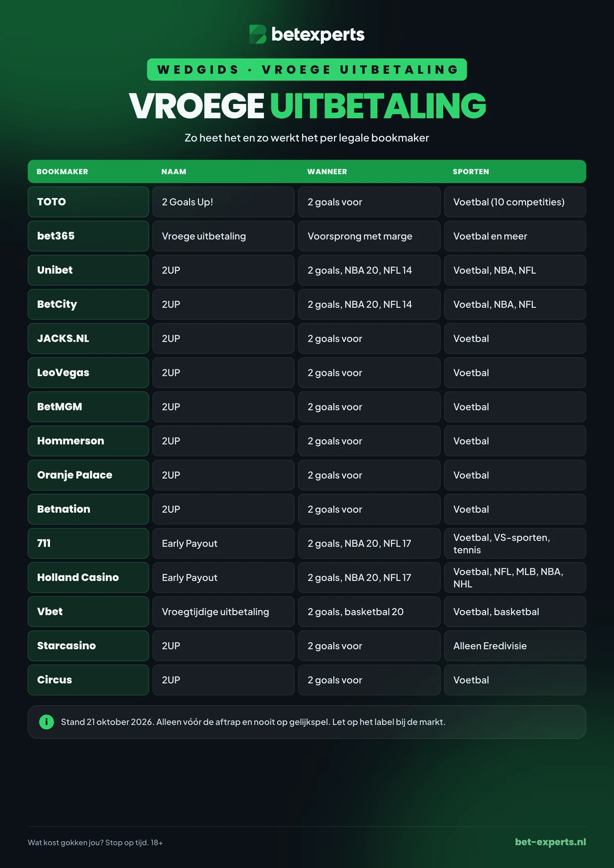
Task: Open the bet-experts.nl link in the footer
Action: [550, 842]
